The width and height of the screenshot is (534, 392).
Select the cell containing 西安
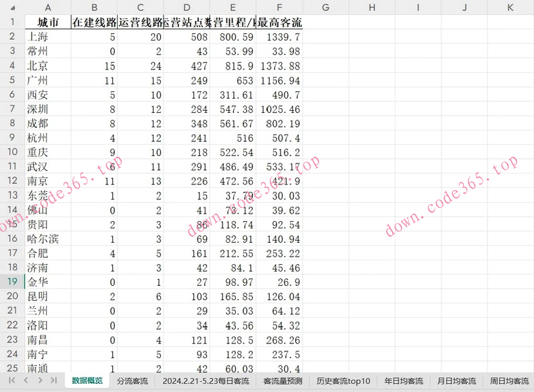click(x=48, y=95)
